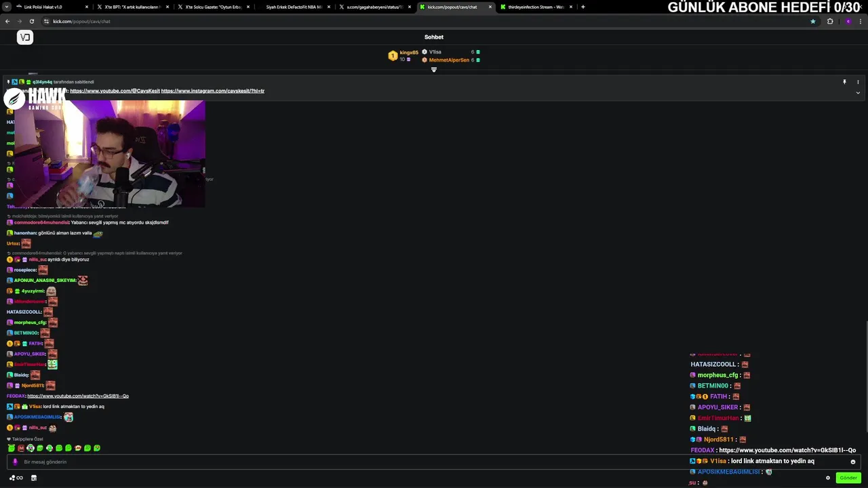Open FEODAX's youtube.com/watch link in chat
Image resolution: width=868 pixels, height=488 pixels.
click(x=78, y=396)
